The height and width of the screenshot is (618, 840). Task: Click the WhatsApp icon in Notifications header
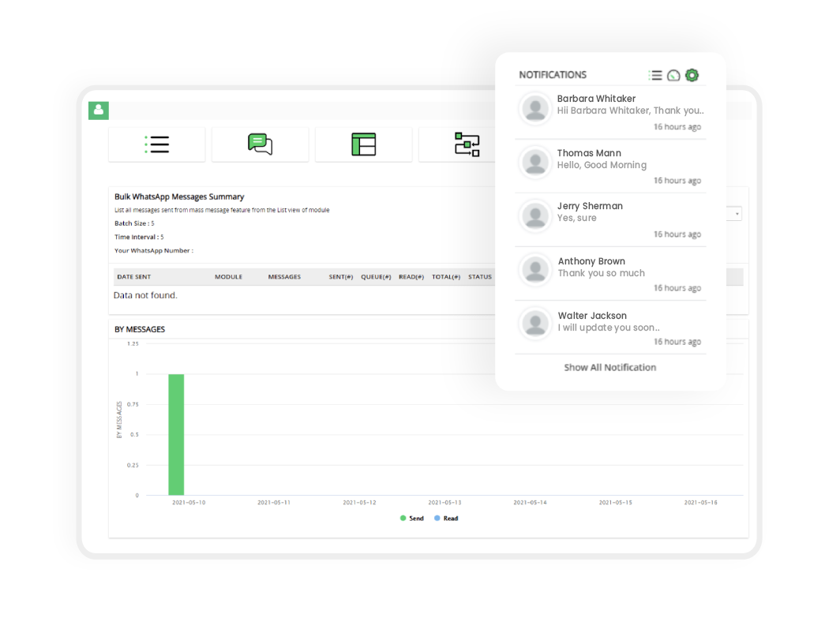(674, 76)
